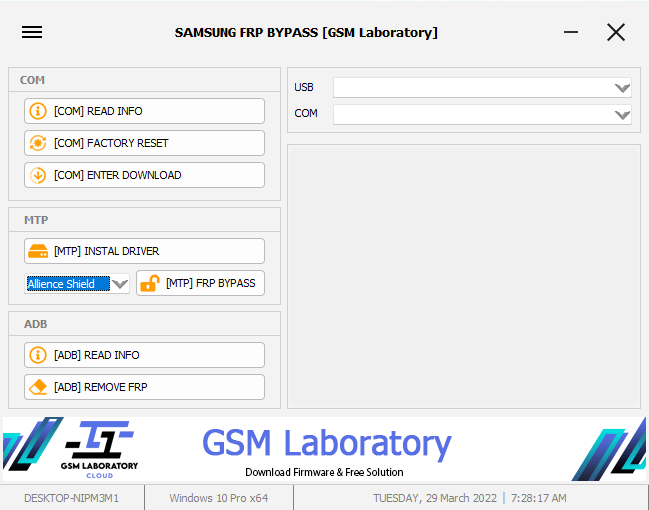Start [ADB] REMOVE FRP
This screenshot has height=510, width=649.
point(144,387)
